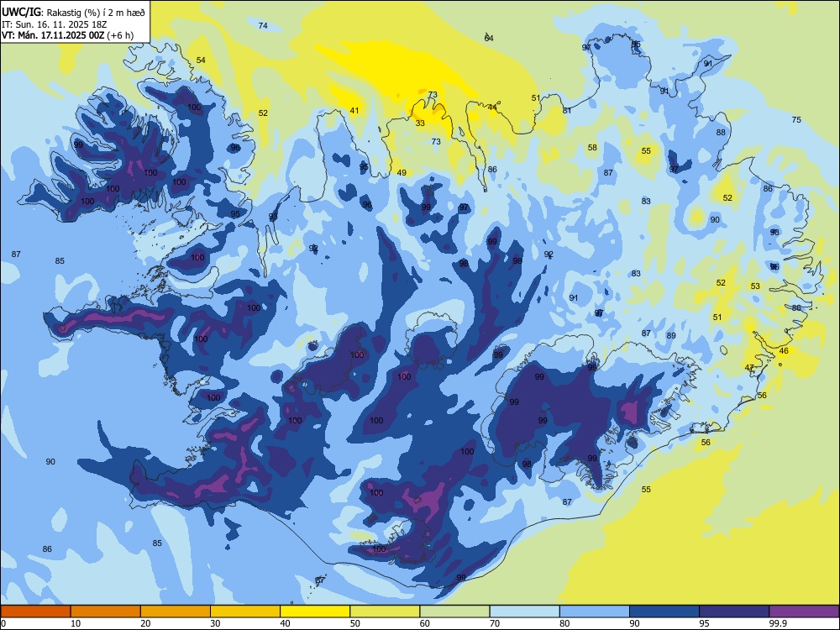The height and width of the screenshot is (630, 840).
Task: Click the pale blue 70–80 legend swatch
Action: pos(524,612)
